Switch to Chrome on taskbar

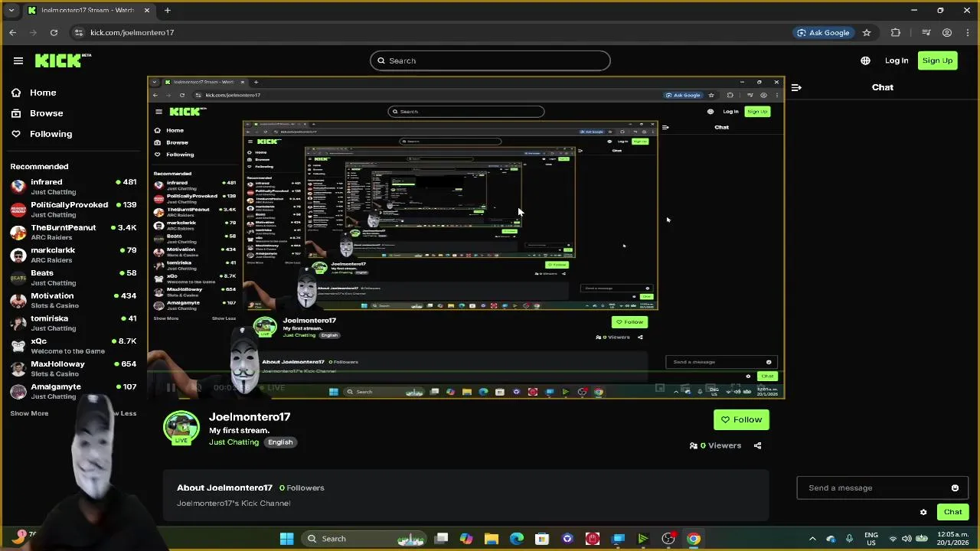pyautogui.click(x=694, y=539)
